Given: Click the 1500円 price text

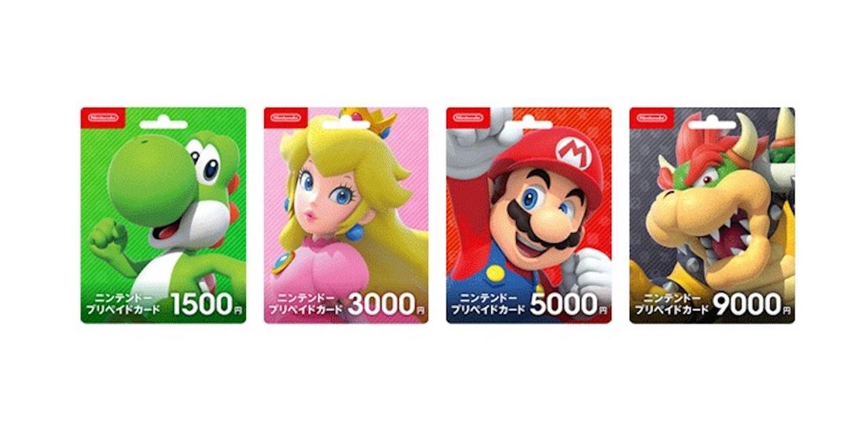Looking at the screenshot, I should pyautogui.click(x=207, y=304).
